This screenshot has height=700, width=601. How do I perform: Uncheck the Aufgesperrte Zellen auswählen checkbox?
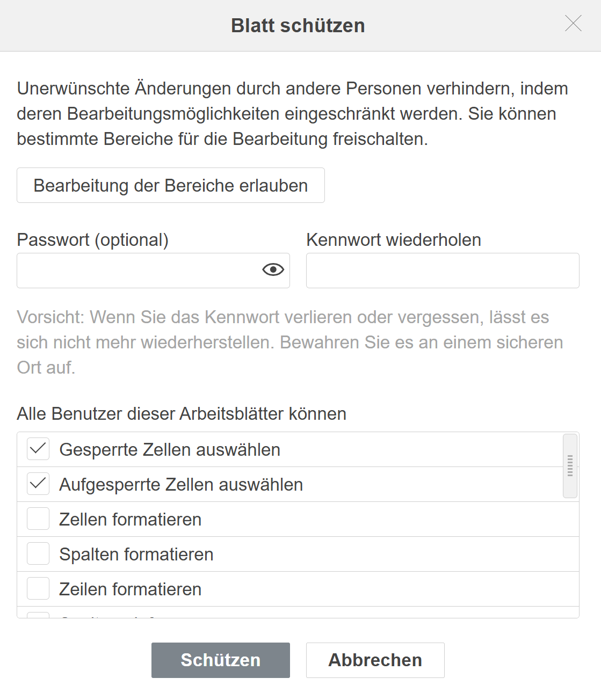pos(38,484)
